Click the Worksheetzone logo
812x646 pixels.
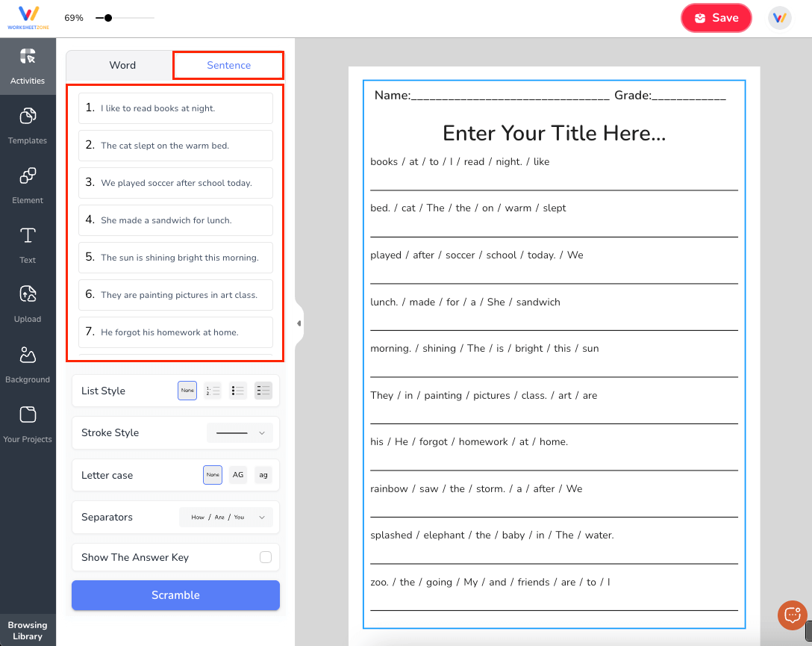click(x=28, y=18)
